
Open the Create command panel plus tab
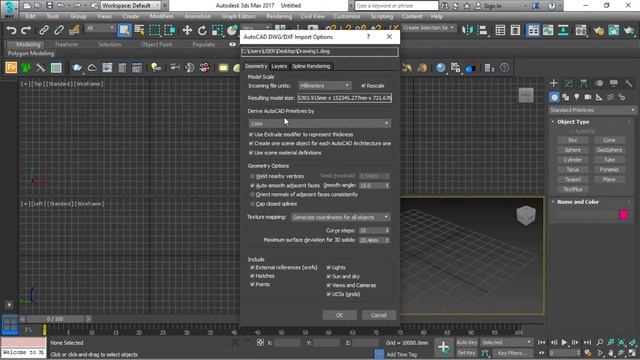[553, 83]
